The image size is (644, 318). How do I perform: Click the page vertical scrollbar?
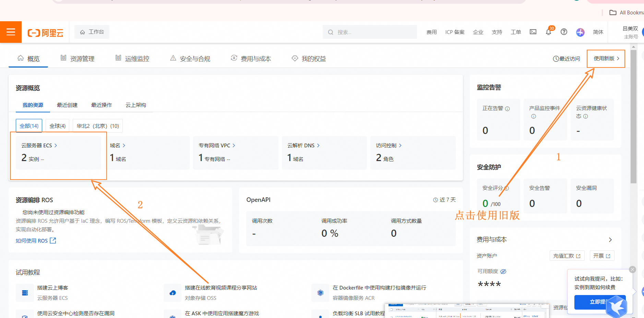[633, 117]
